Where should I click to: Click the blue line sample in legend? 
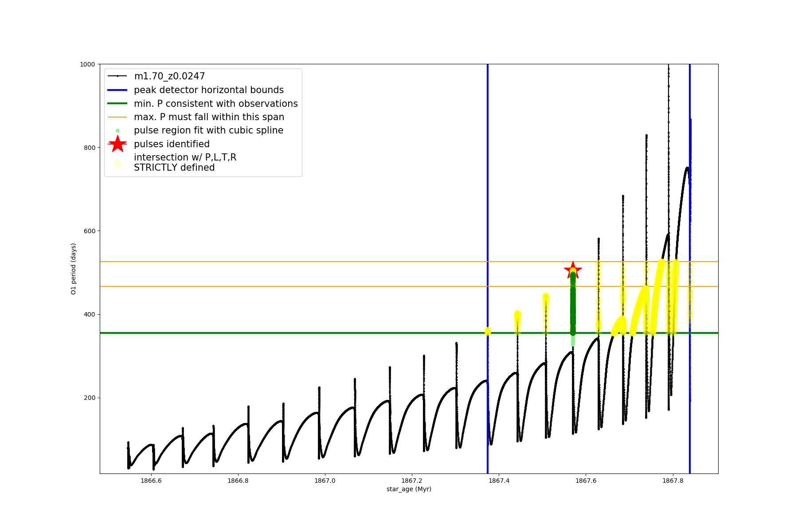[117, 90]
